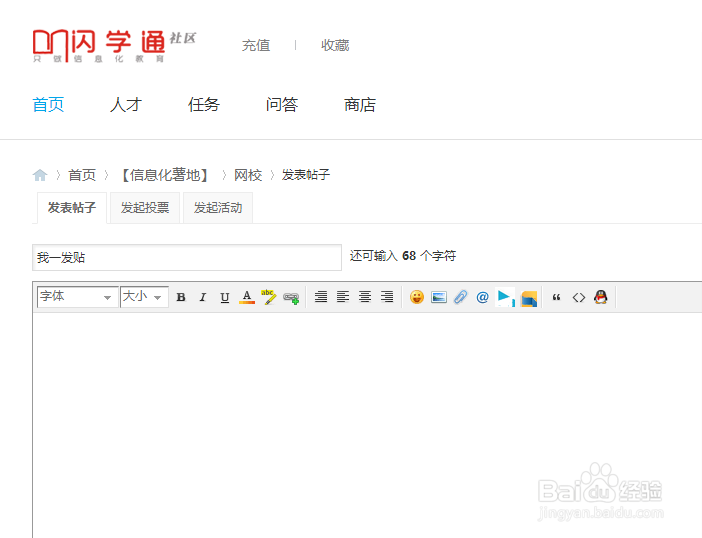The image size is (702, 538).
Task: Click the 充值 link
Action: (x=256, y=45)
